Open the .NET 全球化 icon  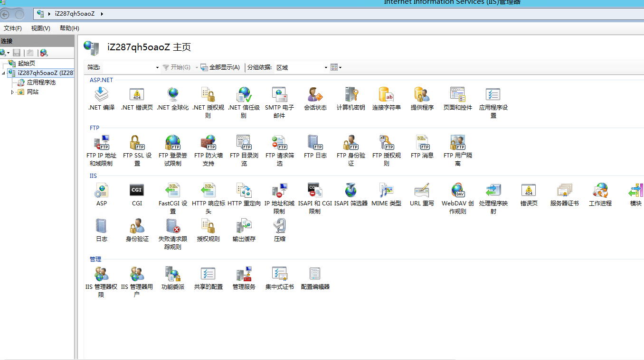172,99
